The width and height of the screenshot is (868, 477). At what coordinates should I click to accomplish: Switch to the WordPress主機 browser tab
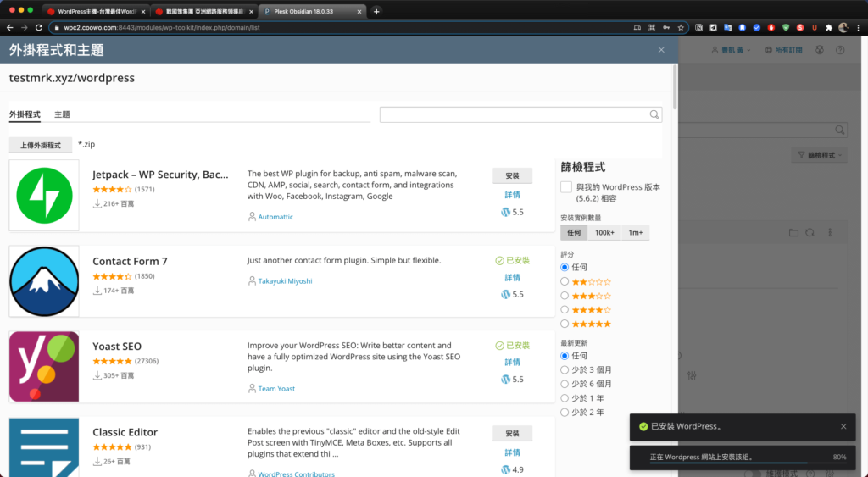97,11
